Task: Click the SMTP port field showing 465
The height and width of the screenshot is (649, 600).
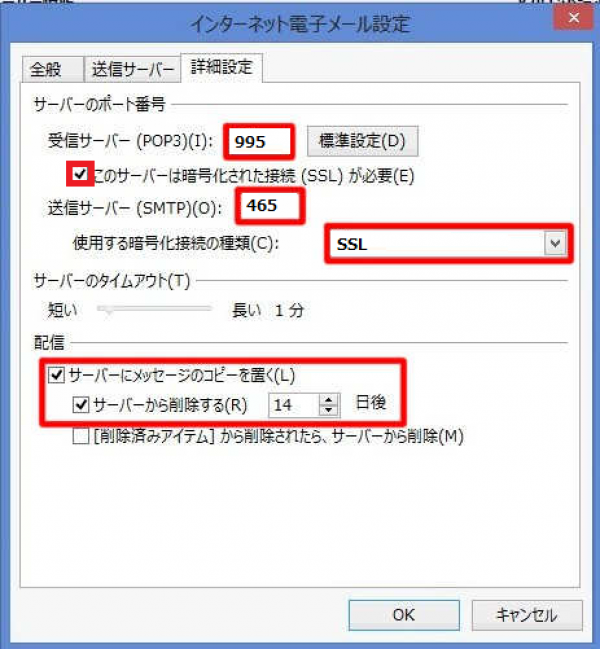Action: click(270, 205)
